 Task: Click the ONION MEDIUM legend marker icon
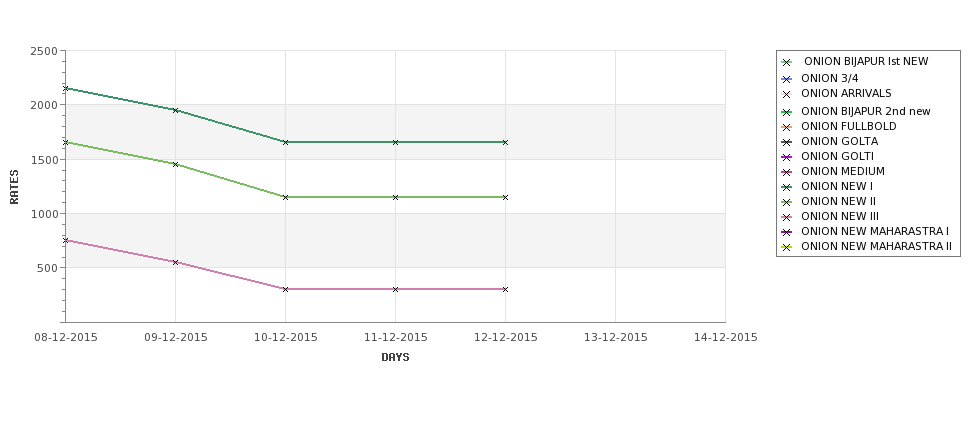[x=787, y=172]
